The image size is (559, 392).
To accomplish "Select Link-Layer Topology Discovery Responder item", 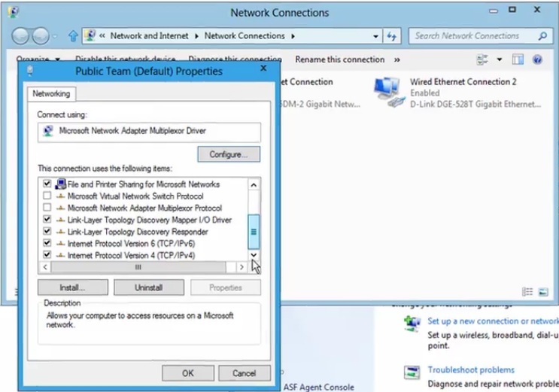I will [138, 232].
